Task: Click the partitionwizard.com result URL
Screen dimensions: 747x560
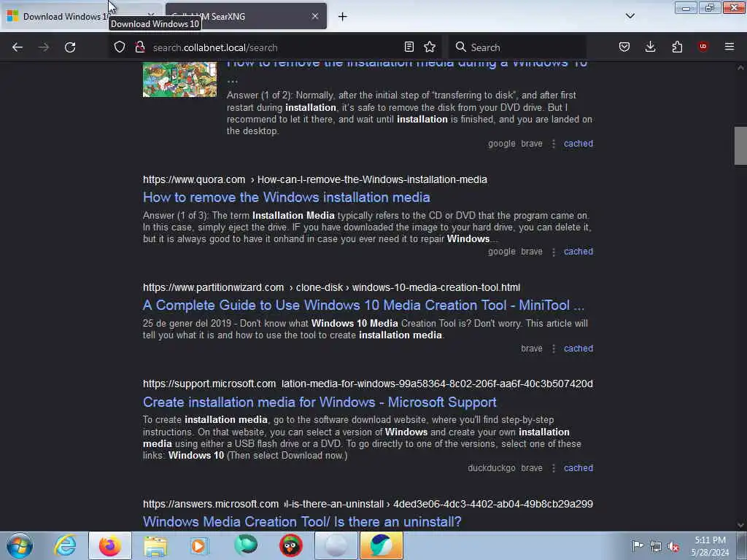Action: point(332,287)
